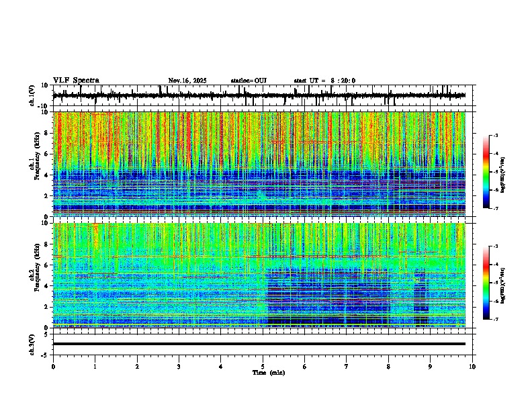Click the ch.2 "Frequency (kHz)" axis label
The width and height of the screenshot is (532, 411).
(x=37, y=267)
